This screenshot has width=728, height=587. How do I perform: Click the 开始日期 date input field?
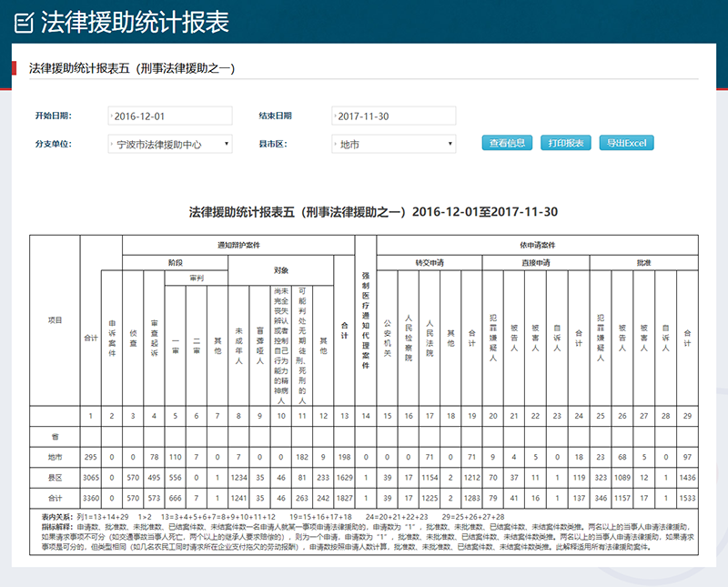coord(170,116)
